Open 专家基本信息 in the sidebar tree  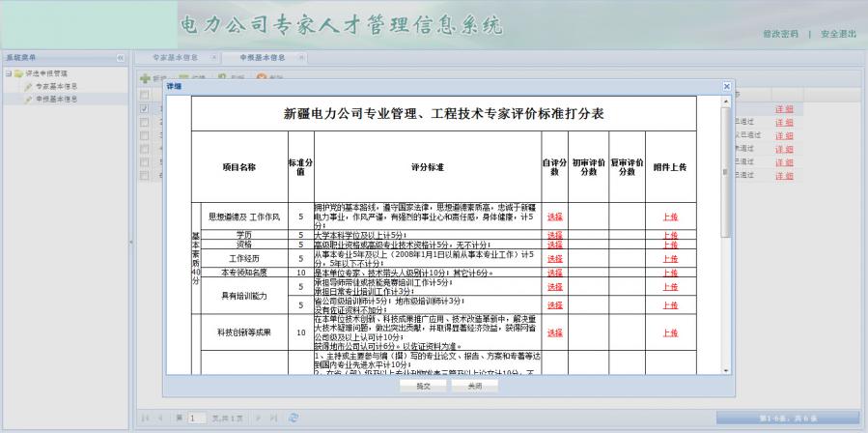point(56,86)
